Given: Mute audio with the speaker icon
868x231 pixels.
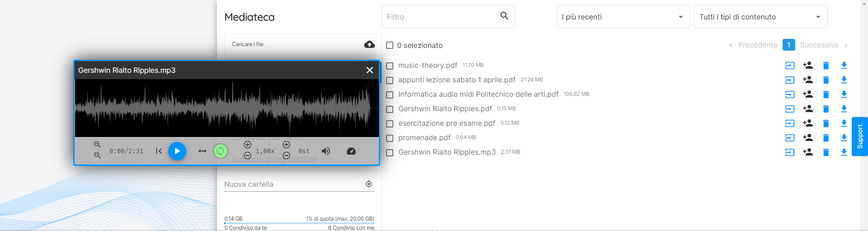Looking at the screenshot, I should 325,151.
